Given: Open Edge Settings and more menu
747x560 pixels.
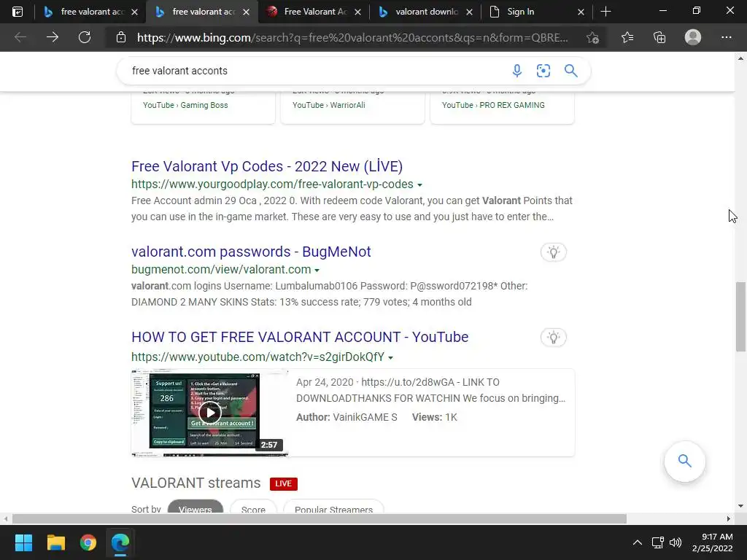Looking at the screenshot, I should point(726,37).
